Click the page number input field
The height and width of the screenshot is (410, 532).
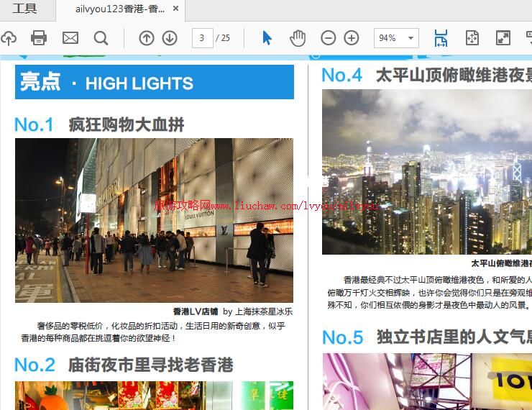pos(202,38)
